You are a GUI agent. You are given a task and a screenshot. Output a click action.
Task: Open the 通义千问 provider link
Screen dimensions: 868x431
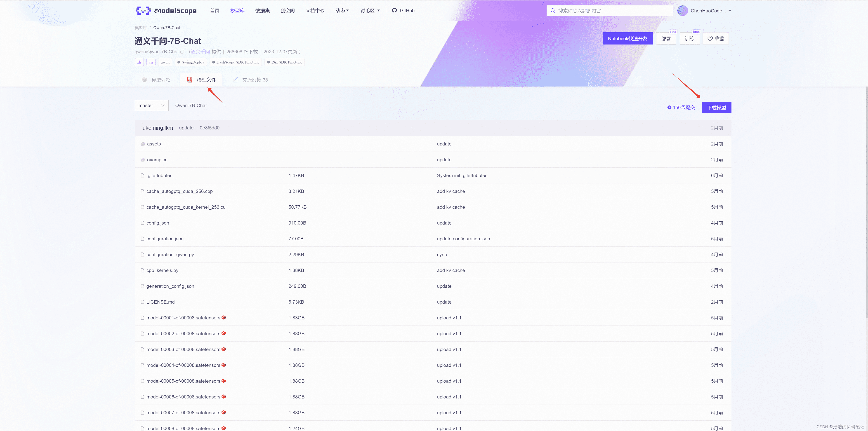200,52
